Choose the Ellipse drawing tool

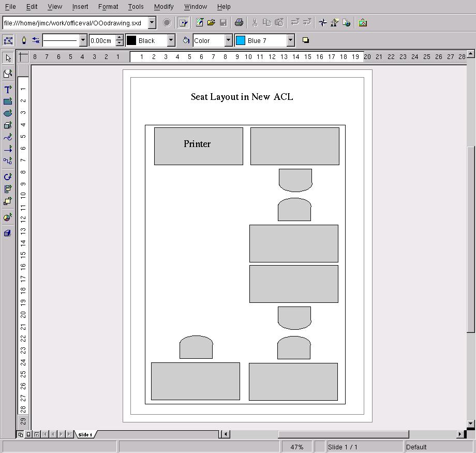point(8,113)
